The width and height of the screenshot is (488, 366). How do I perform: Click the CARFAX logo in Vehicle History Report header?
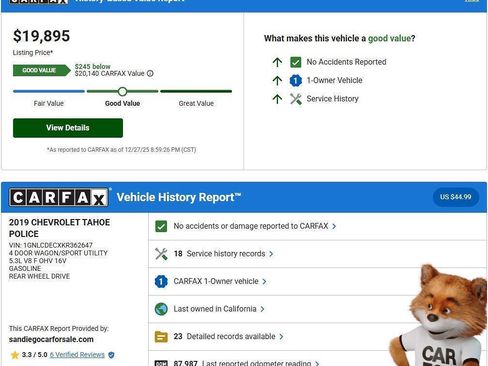coord(59,197)
